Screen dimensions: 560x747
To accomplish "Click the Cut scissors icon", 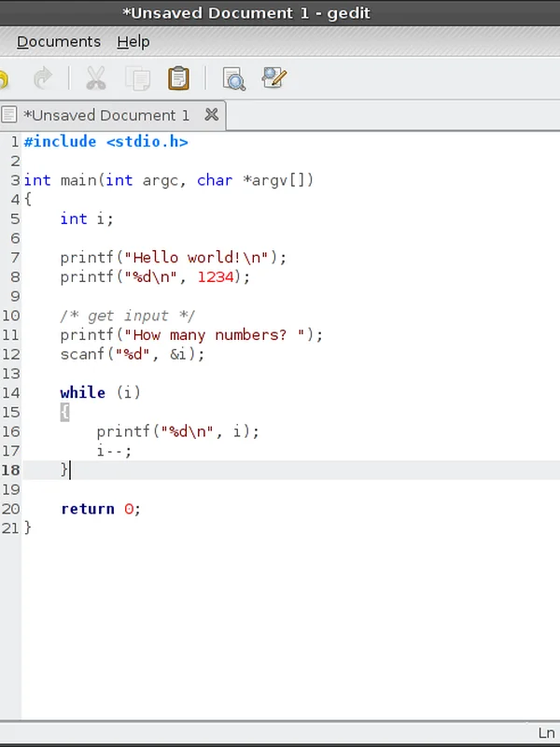I will pos(96,78).
